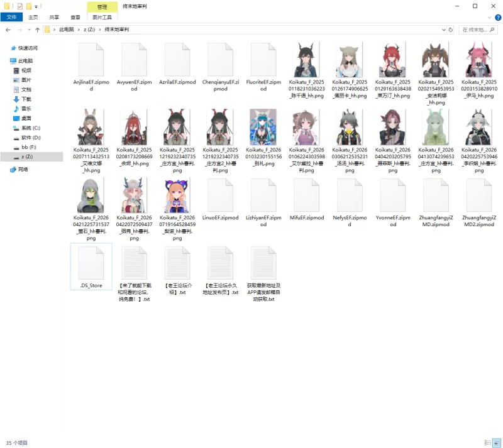Select bb (F:) drive in sidebar

(x=29, y=147)
